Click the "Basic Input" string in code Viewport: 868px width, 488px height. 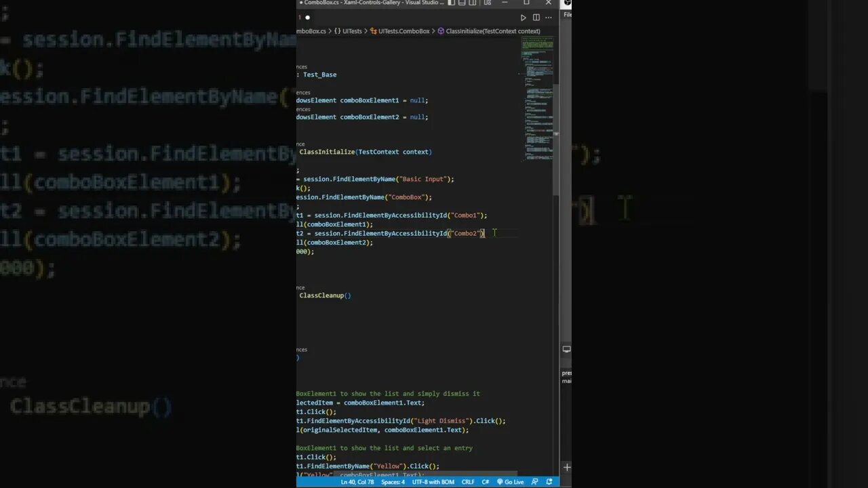(x=424, y=179)
